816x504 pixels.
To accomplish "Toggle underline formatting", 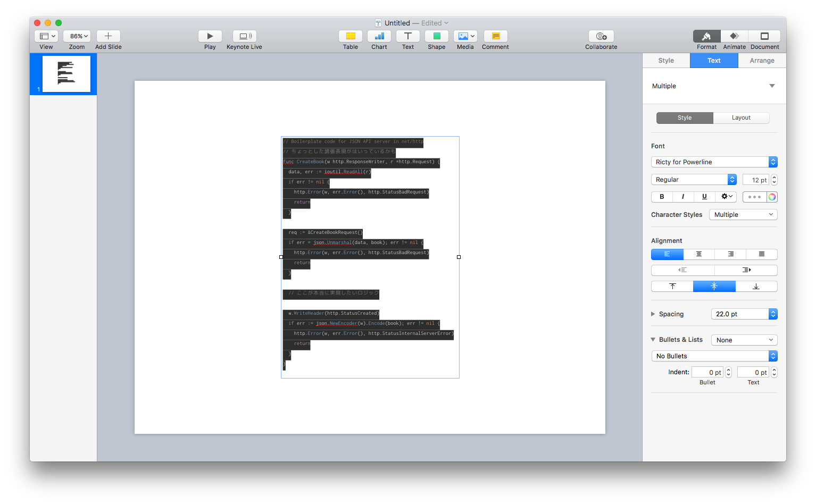I will [704, 197].
